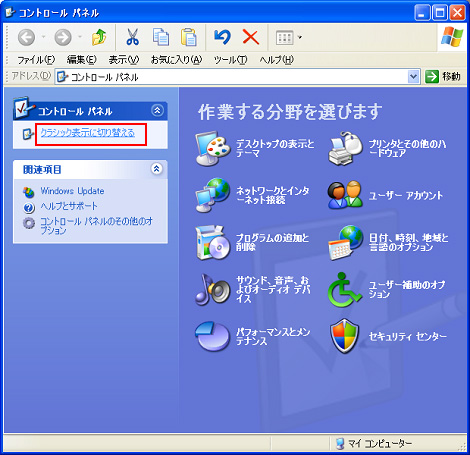Click the Paste clipboard icon
This screenshot has height=455, width=470.
pyautogui.click(x=189, y=37)
